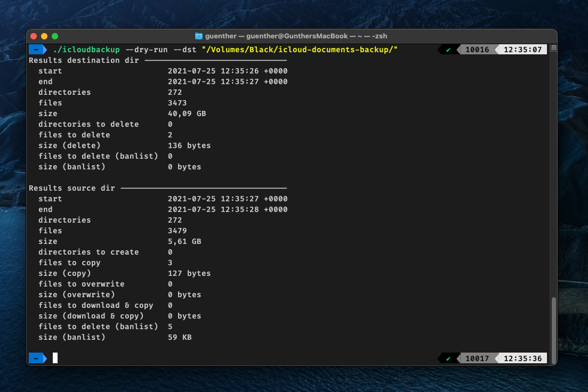Click the green checkmark on the bottom prompt line
This screenshot has width=588, height=392.
click(448, 358)
